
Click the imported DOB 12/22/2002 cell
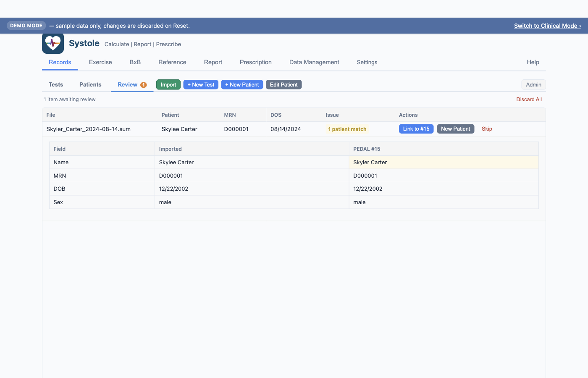tap(252, 189)
